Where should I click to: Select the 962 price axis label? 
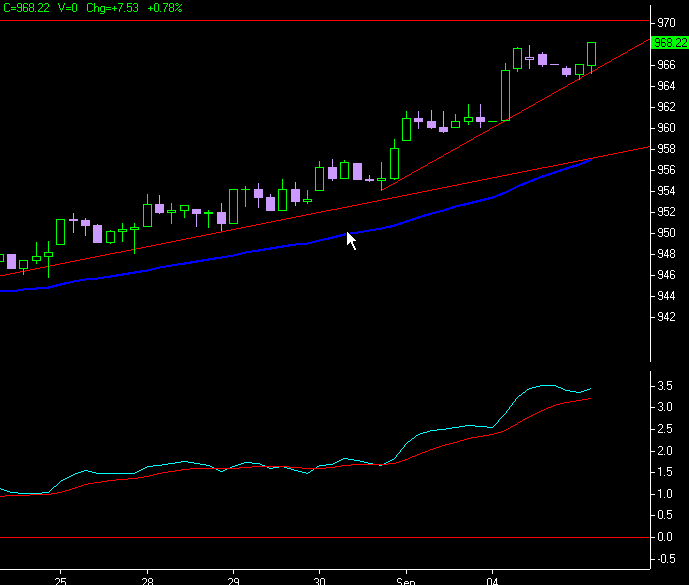[666, 107]
